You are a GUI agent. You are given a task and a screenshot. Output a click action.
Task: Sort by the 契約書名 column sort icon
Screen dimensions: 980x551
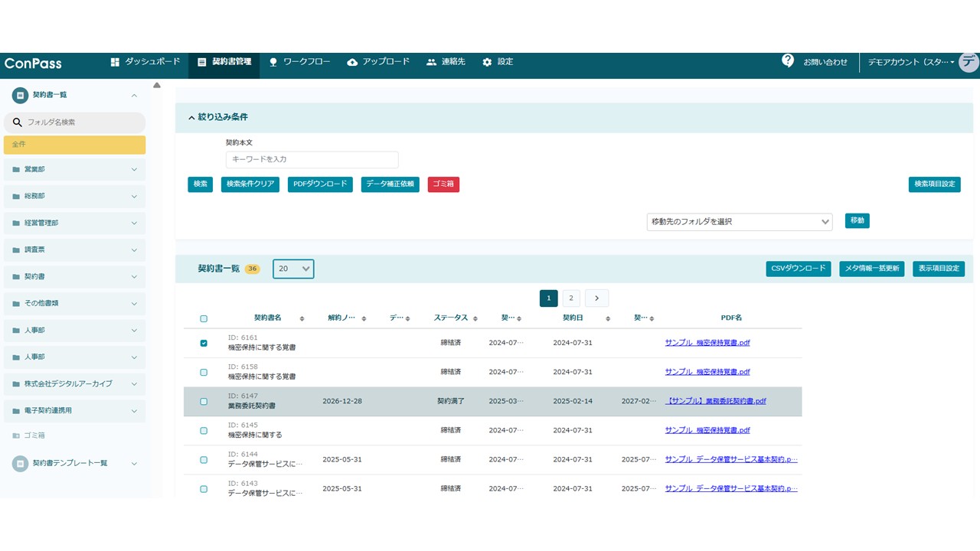pyautogui.click(x=302, y=318)
